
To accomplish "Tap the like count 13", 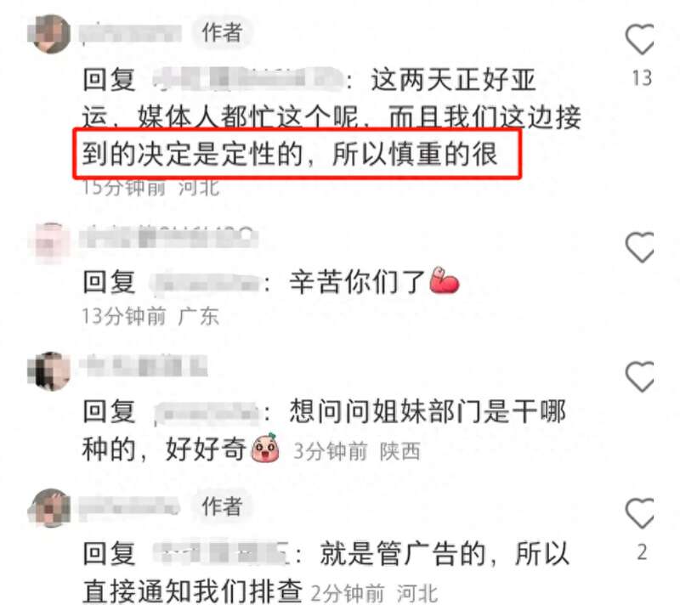I will point(642,78).
